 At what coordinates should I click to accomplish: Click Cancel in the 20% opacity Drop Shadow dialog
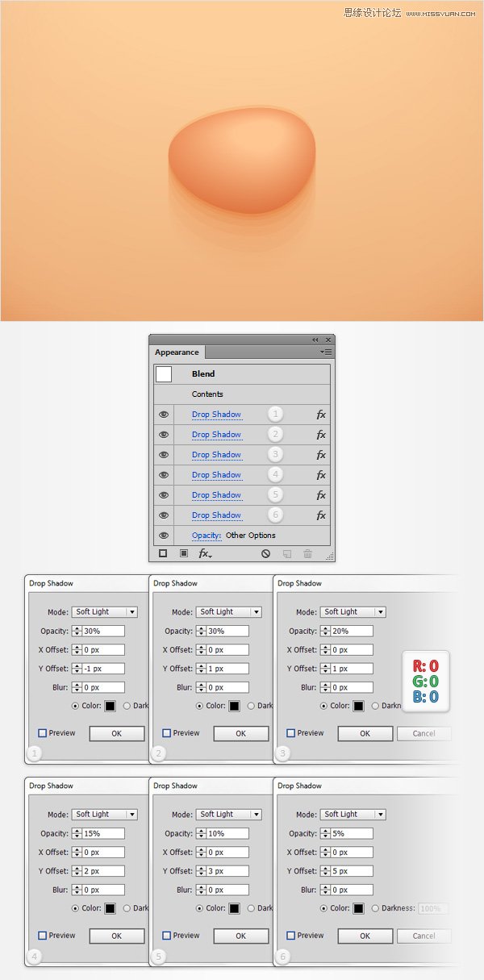pyautogui.click(x=423, y=733)
